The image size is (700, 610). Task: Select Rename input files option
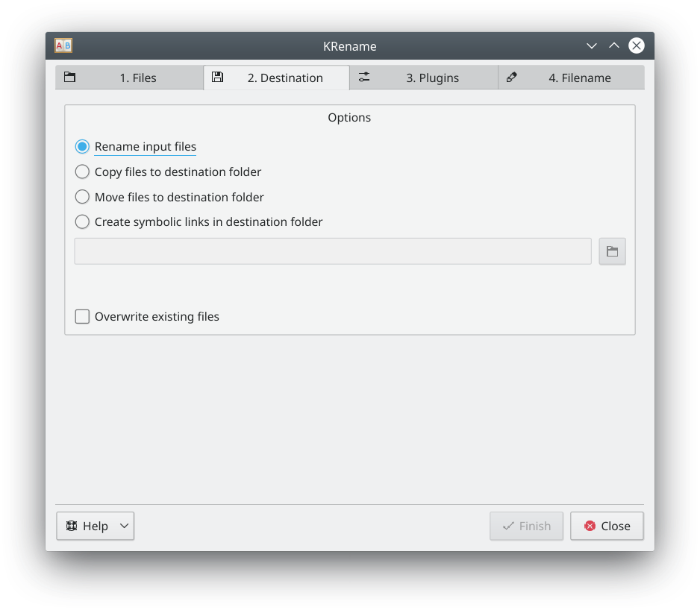(136, 146)
